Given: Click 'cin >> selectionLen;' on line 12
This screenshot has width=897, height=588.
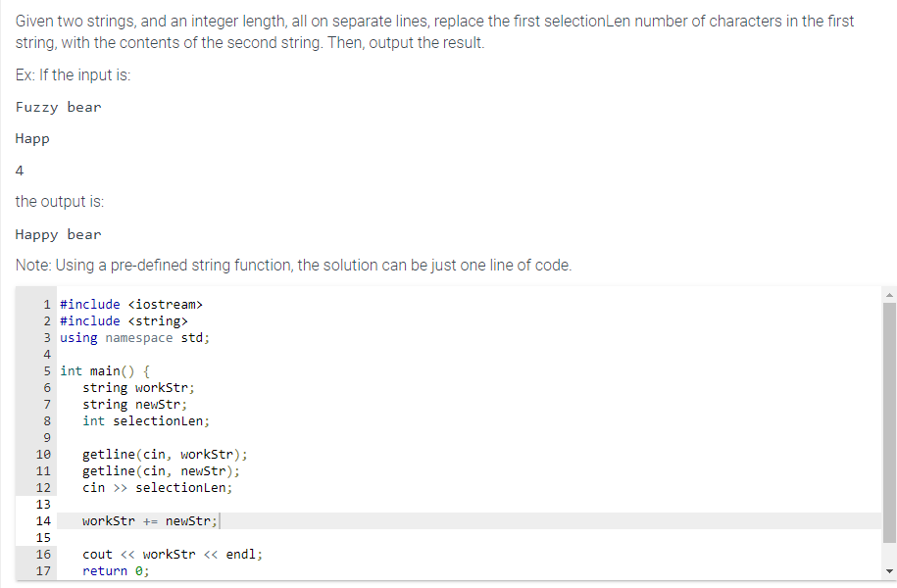Looking at the screenshot, I should (157, 488).
